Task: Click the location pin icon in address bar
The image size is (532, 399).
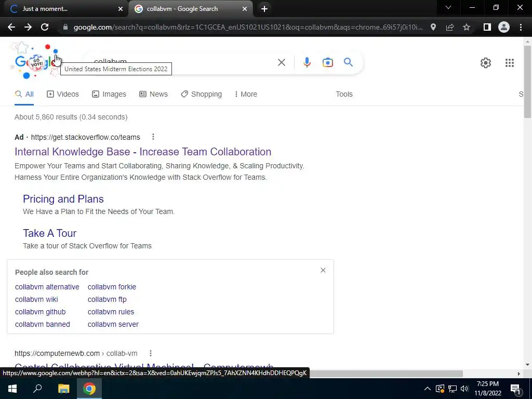Action: coord(433,27)
